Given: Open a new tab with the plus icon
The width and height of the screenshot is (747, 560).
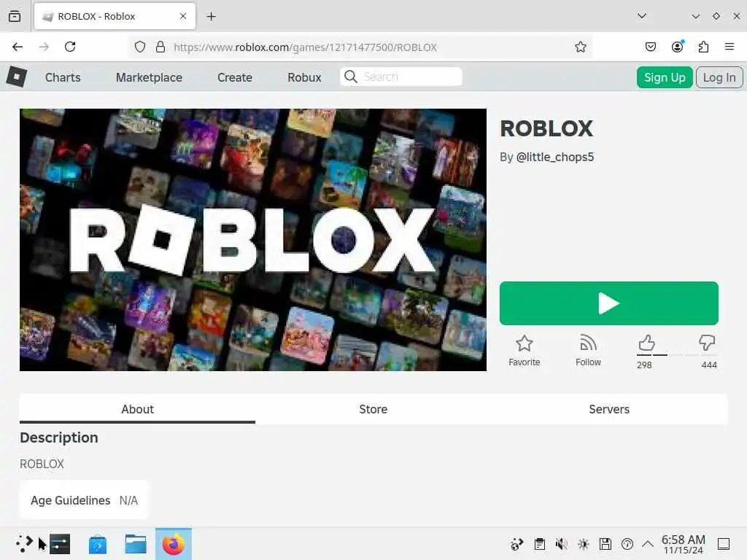Looking at the screenshot, I should [211, 17].
